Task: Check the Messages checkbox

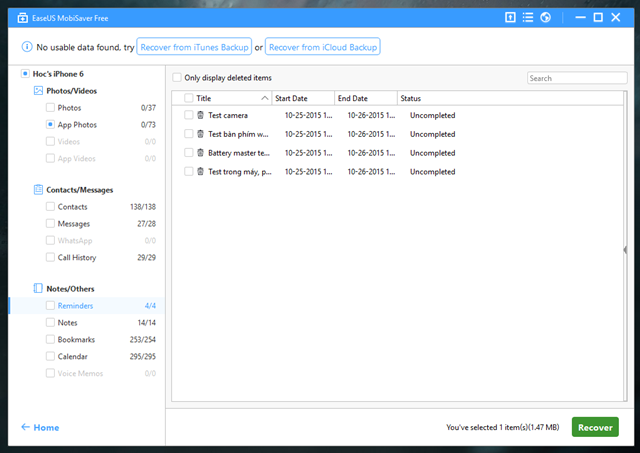Action: pyautogui.click(x=50, y=223)
